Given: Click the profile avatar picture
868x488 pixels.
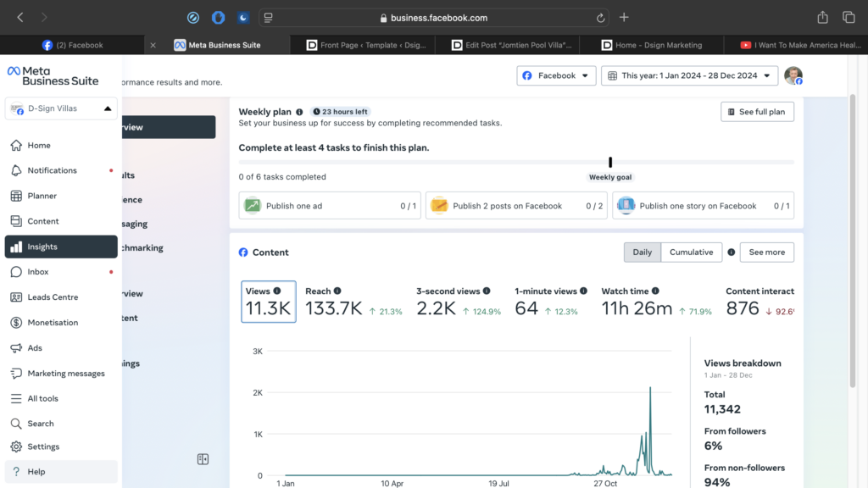Looking at the screenshot, I should point(793,75).
